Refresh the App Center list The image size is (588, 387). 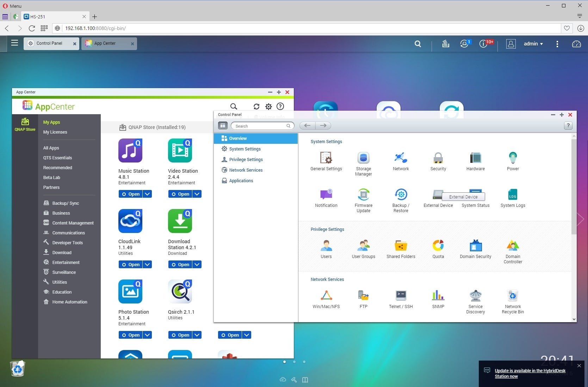click(x=256, y=106)
